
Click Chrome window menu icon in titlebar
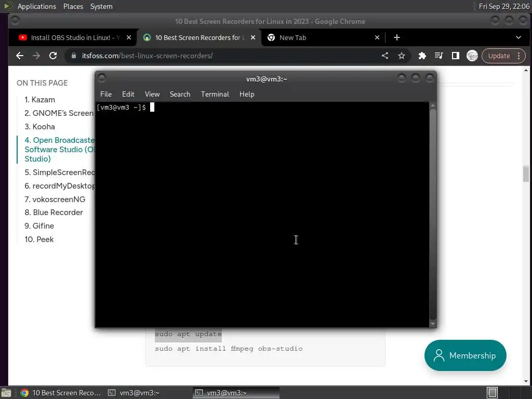(x=15, y=20)
